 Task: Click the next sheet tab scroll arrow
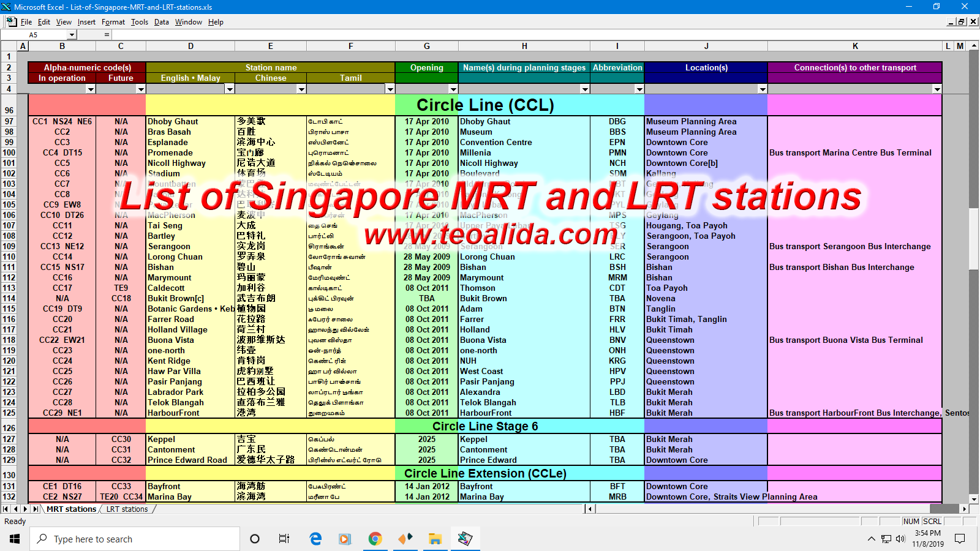pyautogui.click(x=26, y=509)
